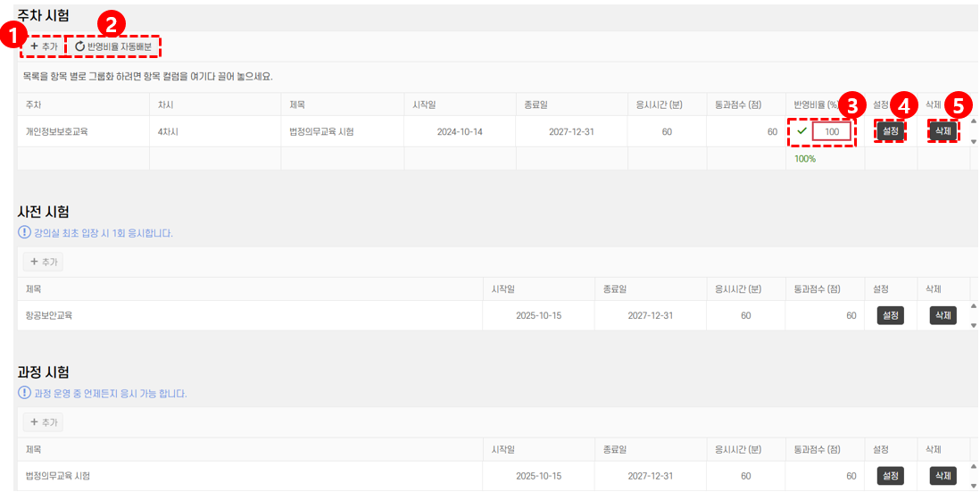Click the info icon beside 과정 운영 중 notice
The image size is (980, 492).
(24, 393)
